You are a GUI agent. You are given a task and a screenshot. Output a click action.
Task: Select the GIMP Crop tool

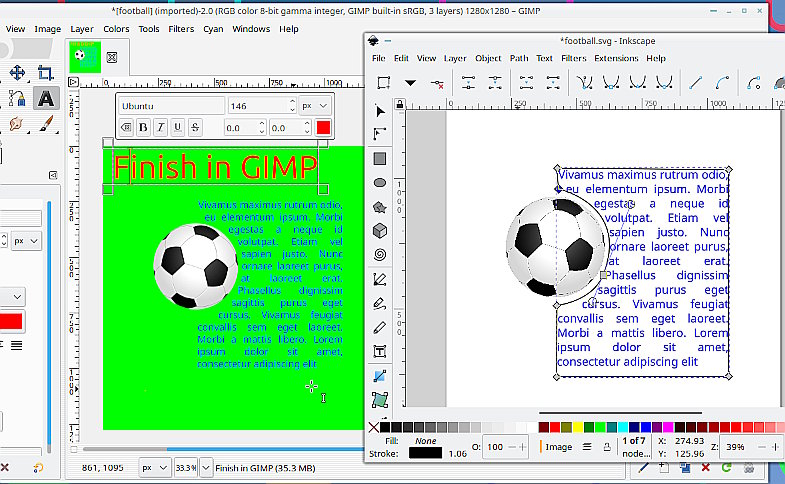click(x=46, y=73)
